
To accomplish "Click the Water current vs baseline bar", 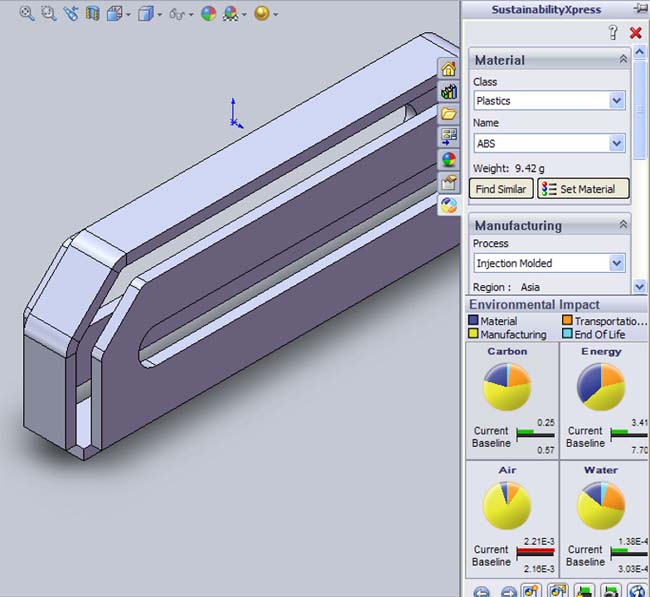I will tap(629, 552).
